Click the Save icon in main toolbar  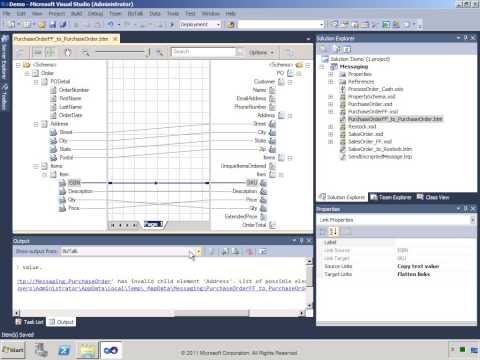[x=52, y=24]
